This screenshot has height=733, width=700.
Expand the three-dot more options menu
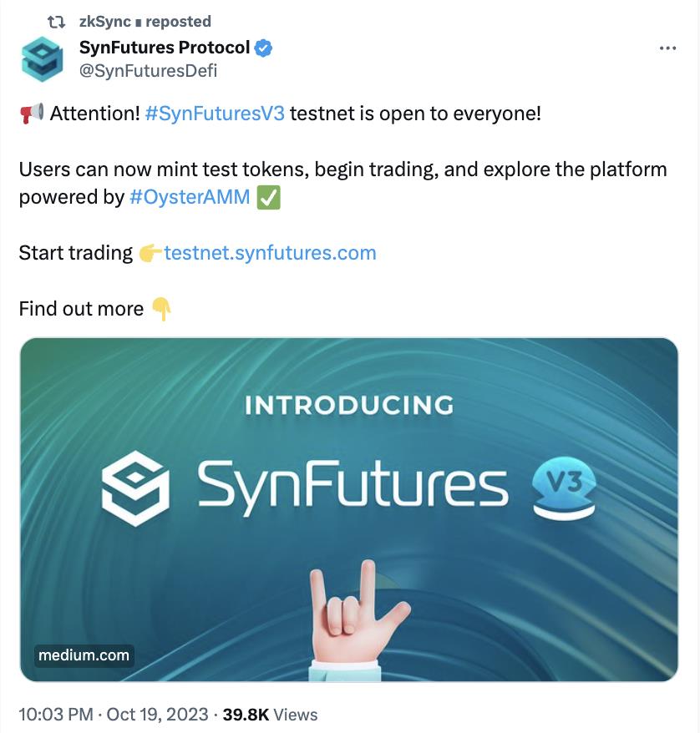(x=667, y=48)
